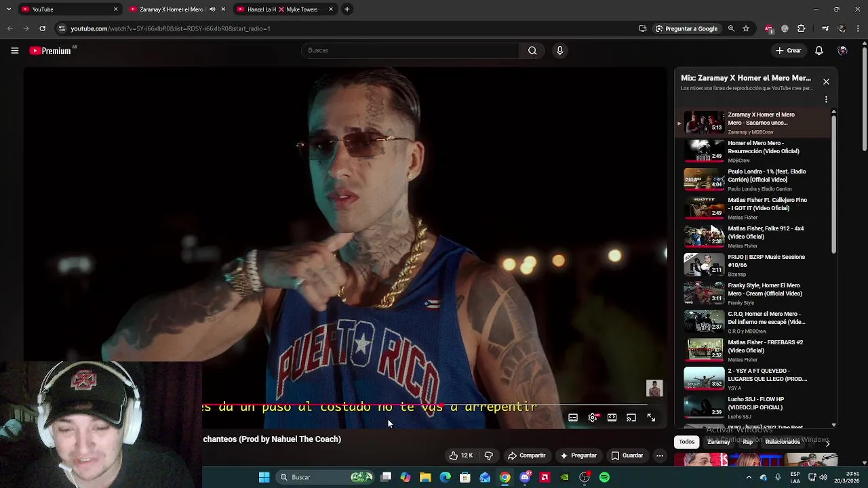Open Microsoft Edge from the taskbar

coord(445,477)
